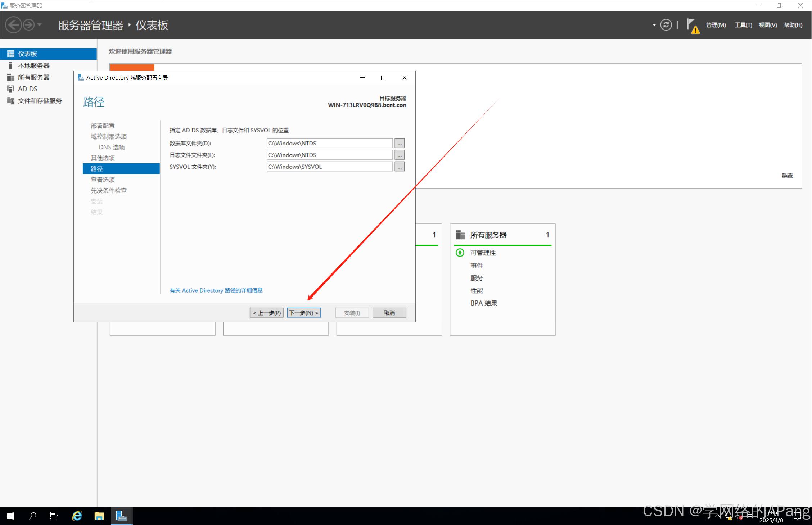Click the log files folder input field
This screenshot has height=525, width=812.
(329, 155)
